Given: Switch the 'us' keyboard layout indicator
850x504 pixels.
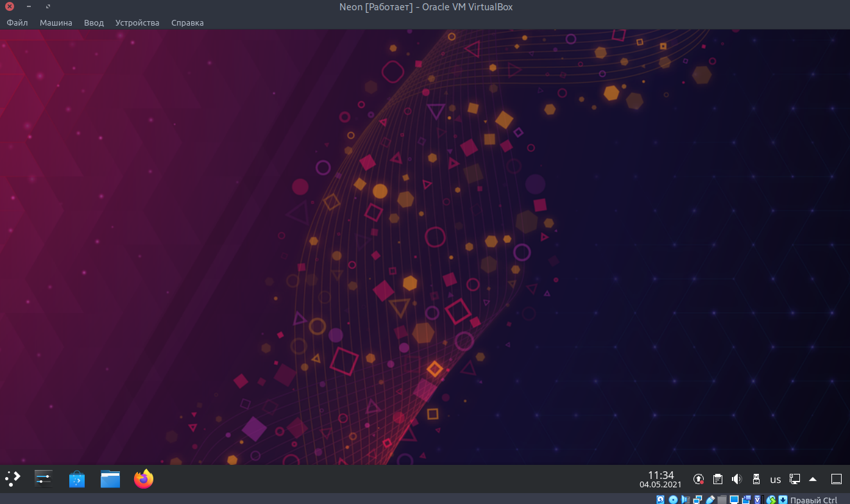Looking at the screenshot, I should click(x=776, y=479).
